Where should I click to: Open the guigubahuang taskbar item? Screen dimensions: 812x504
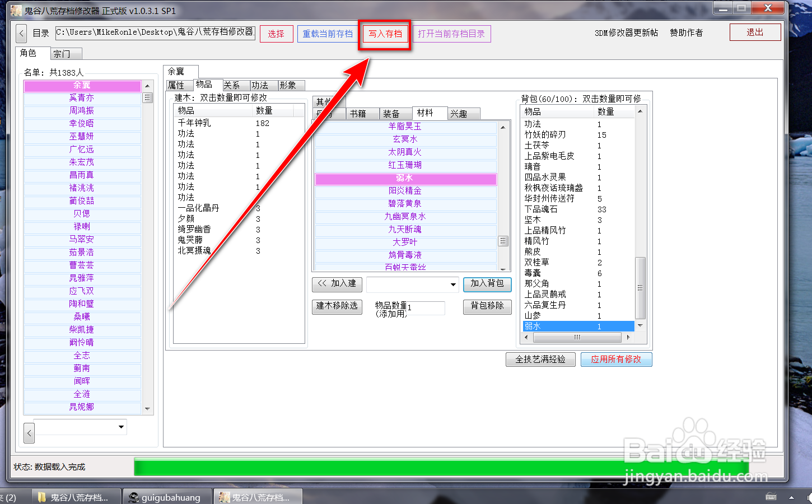[x=167, y=497]
